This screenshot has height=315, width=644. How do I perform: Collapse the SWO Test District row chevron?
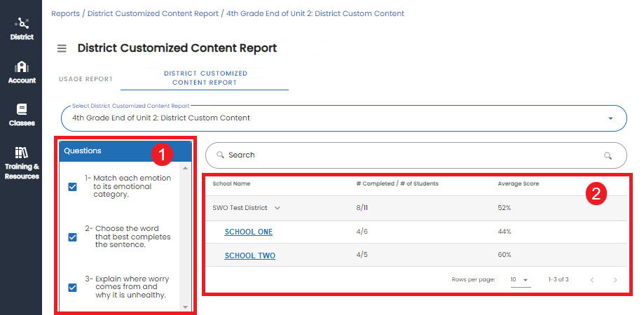[278, 208]
